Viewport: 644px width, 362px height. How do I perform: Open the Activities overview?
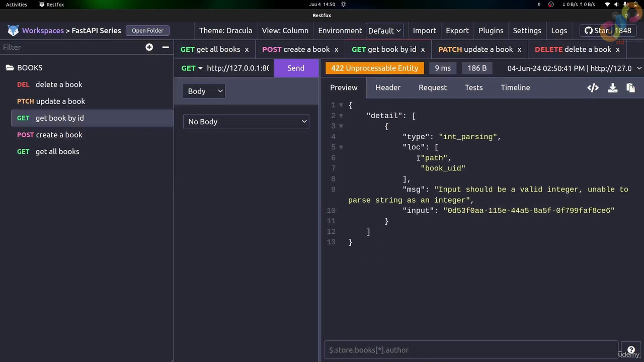[x=17, y=5]
